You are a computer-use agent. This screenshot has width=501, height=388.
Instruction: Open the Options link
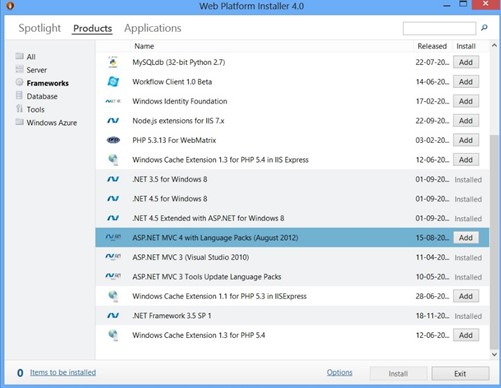pyautogui.click(x=339, y=372)
